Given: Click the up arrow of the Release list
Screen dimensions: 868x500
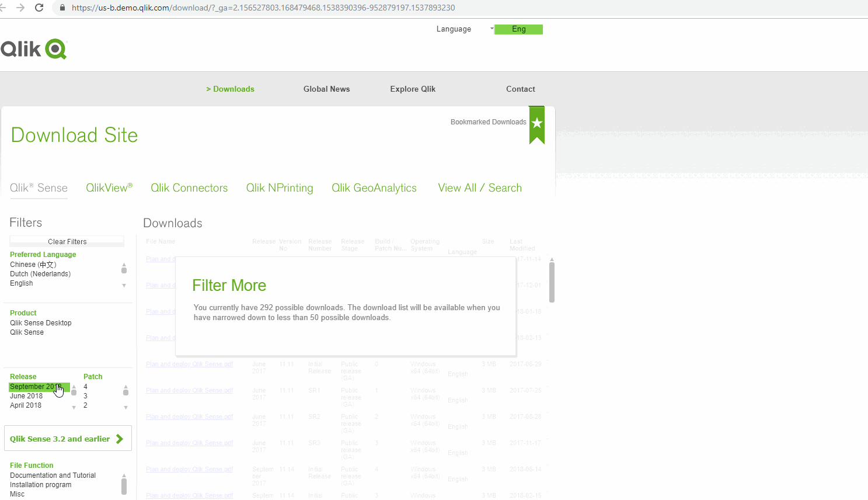Looking at the screenshot, I should tap(74, 387).
